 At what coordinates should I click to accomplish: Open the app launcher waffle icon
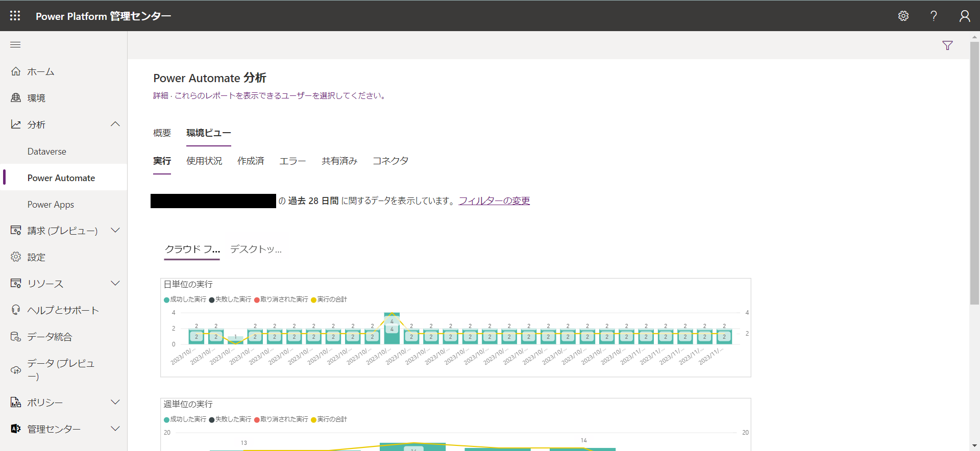coord(15,16)
